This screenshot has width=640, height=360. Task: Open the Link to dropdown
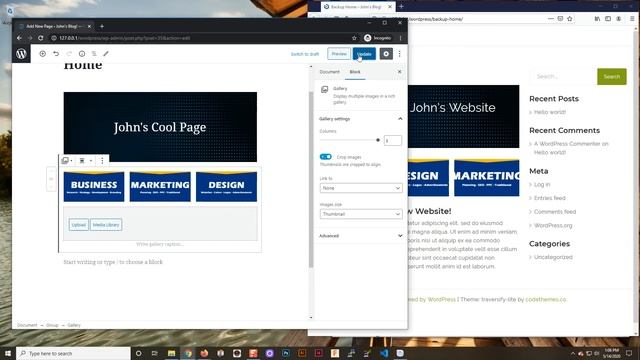click(x=361, y=188)
